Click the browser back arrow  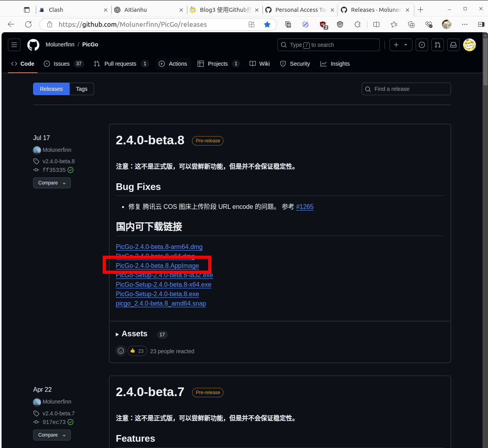click(11, 24)
